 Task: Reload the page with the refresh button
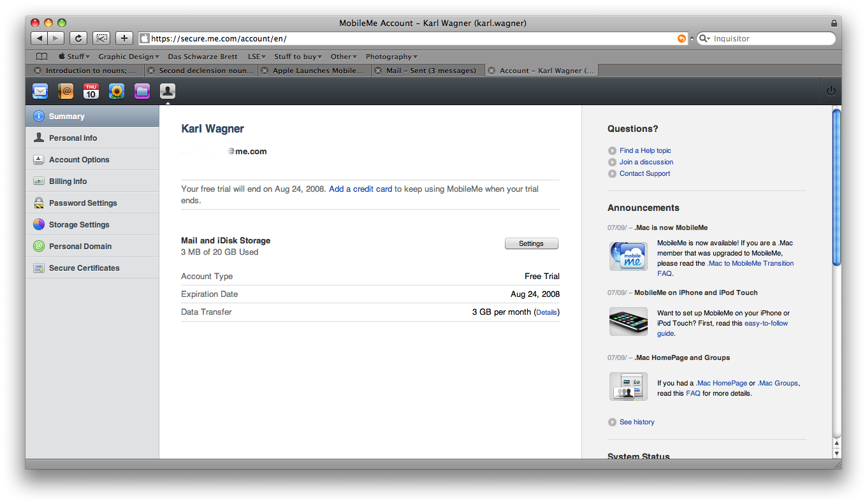78,38
